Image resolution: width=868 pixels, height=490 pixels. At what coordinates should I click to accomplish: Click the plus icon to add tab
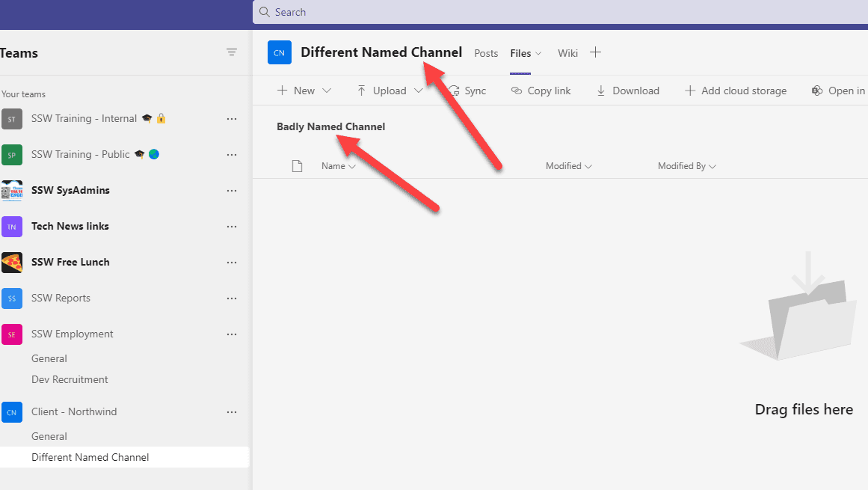pyautogui.click(x=595, y=52)
